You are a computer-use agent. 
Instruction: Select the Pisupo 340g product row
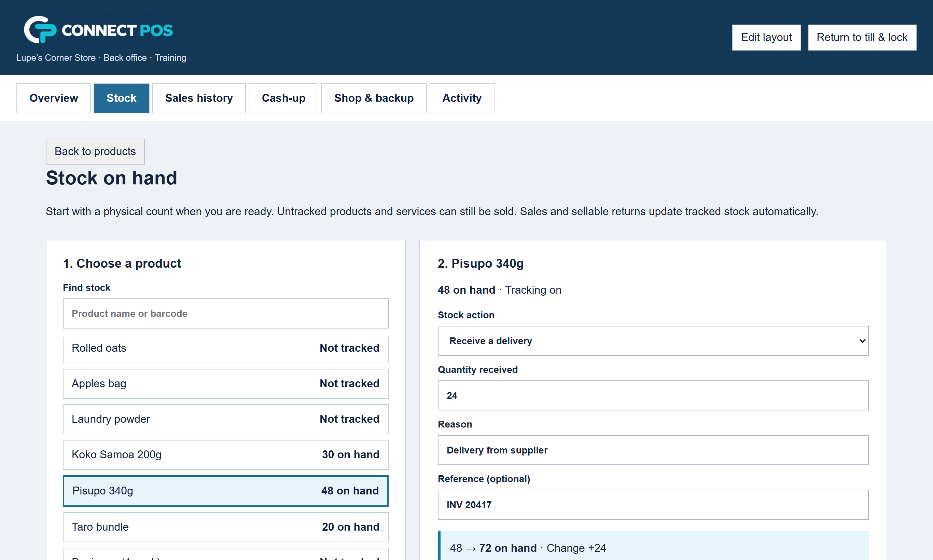tap(226, 491)
